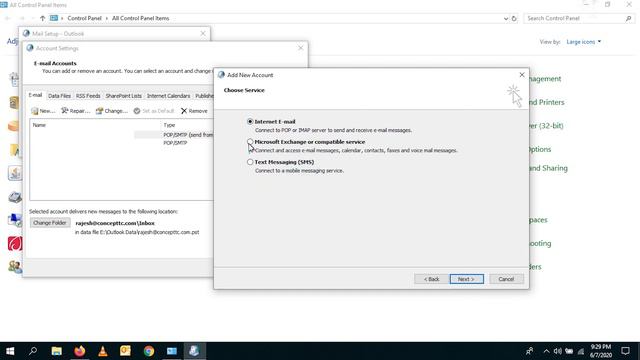
Task: Select Text Messaging (SMS) radio option
Action: point(250,162)
